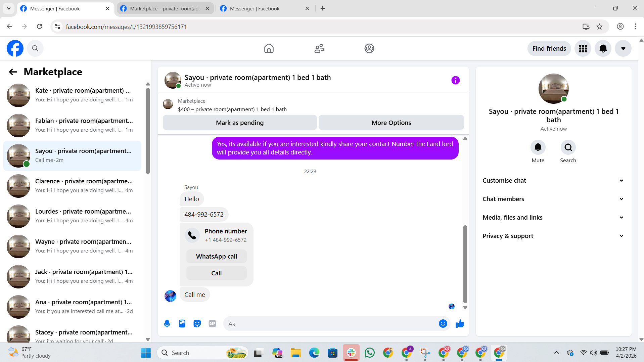
Task: Focus the Aa message input field
Action: tap(331, 324)
